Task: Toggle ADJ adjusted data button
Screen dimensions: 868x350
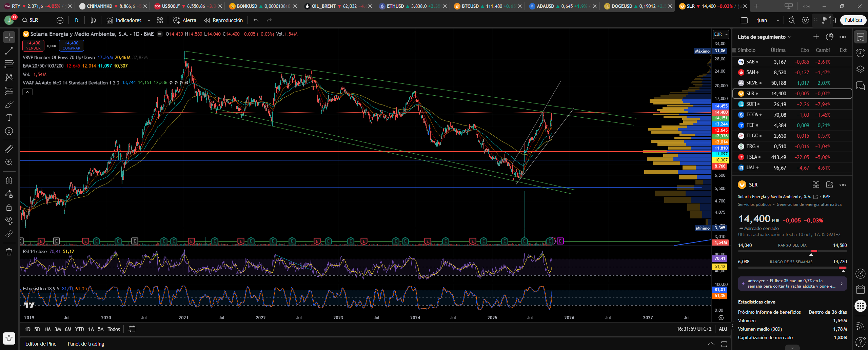Action: pyautogui.click(x=723, y=329)
